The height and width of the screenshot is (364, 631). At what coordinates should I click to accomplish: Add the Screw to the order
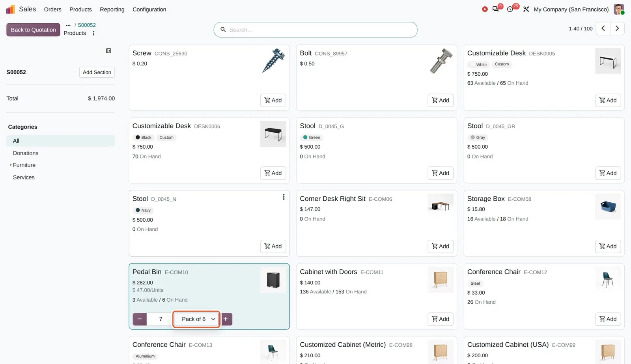(273, 100)
